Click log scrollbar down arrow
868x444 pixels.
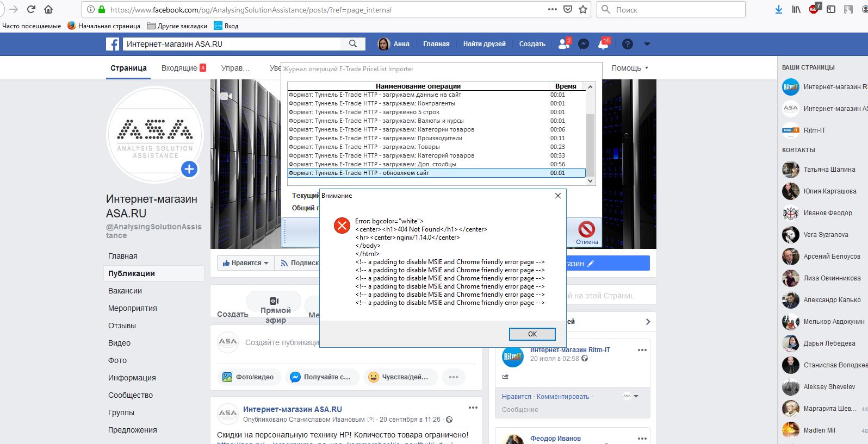(591, 182)
